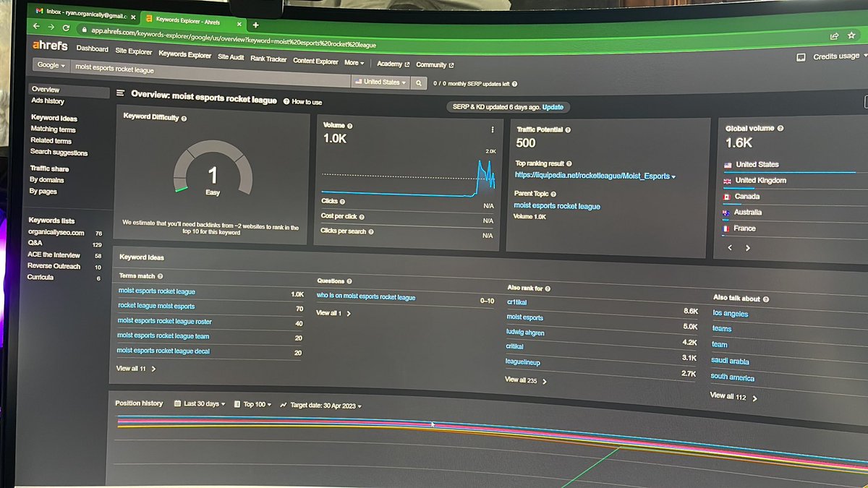Click the Cost per click info icon
868x488 pixels.
(x=362, y=217)
